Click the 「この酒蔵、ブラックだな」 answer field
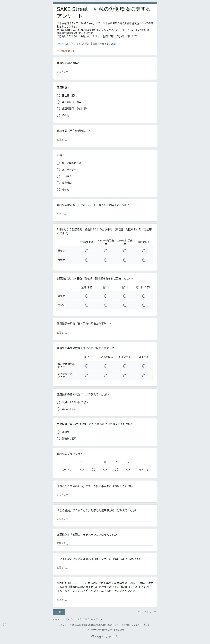210x644 pixels. coord(105,519)
